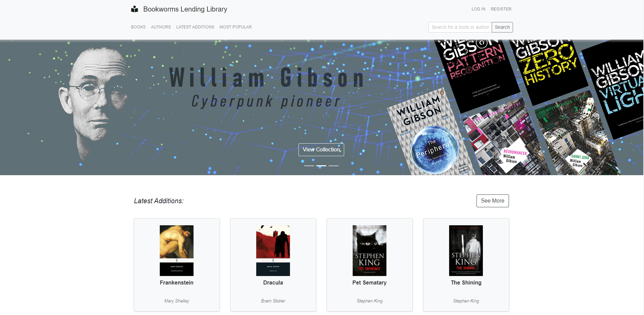Click the Log In link

[479, 9]
